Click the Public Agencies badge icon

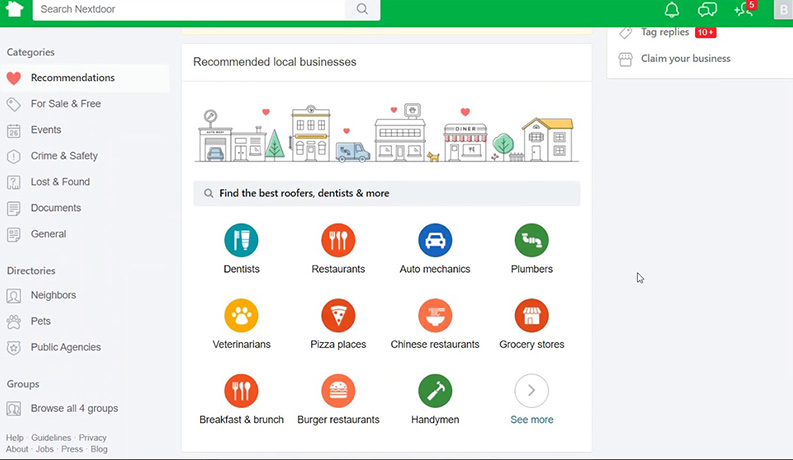[x=14, y=348]
